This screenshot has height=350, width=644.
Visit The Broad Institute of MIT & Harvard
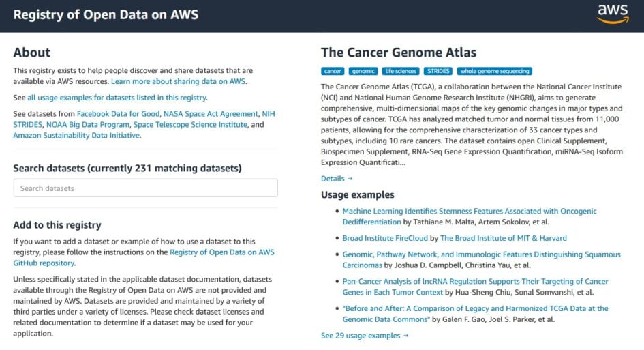pos(503,238)
